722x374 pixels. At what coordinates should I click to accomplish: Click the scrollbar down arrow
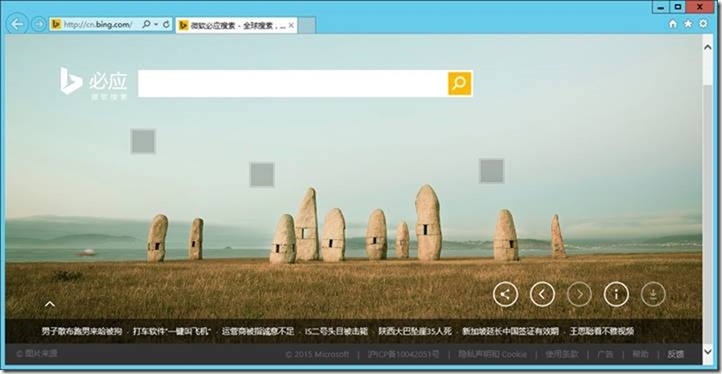[708, 351]
